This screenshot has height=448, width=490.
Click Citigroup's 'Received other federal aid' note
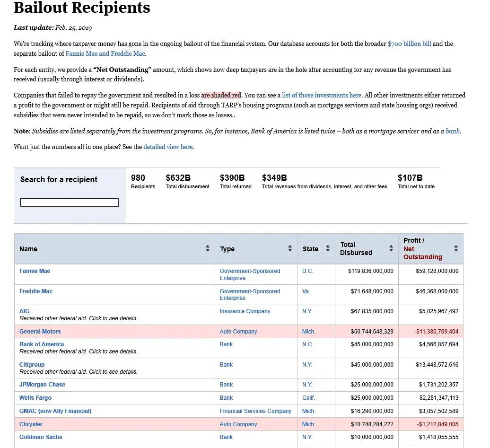[79, 372]
